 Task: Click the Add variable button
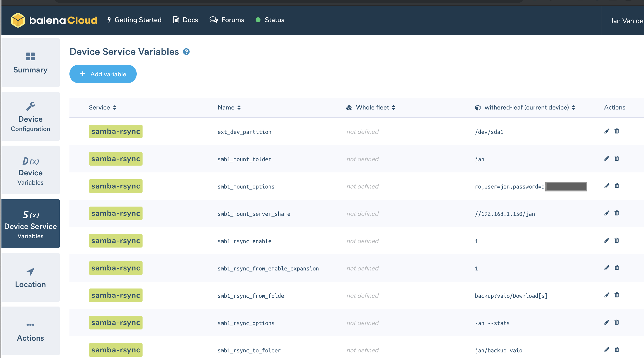(103, 74)
